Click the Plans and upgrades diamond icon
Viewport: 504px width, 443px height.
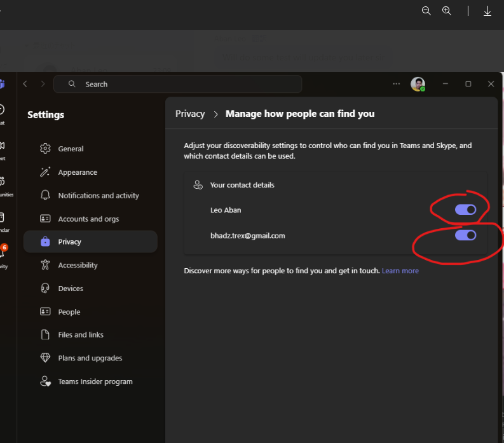coord(45,358)
